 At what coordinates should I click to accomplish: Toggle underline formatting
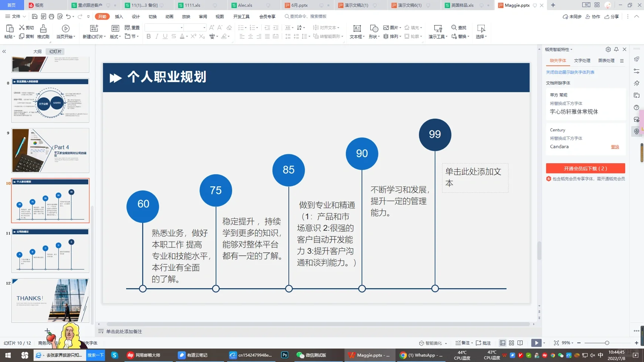(x=165, y=37)
